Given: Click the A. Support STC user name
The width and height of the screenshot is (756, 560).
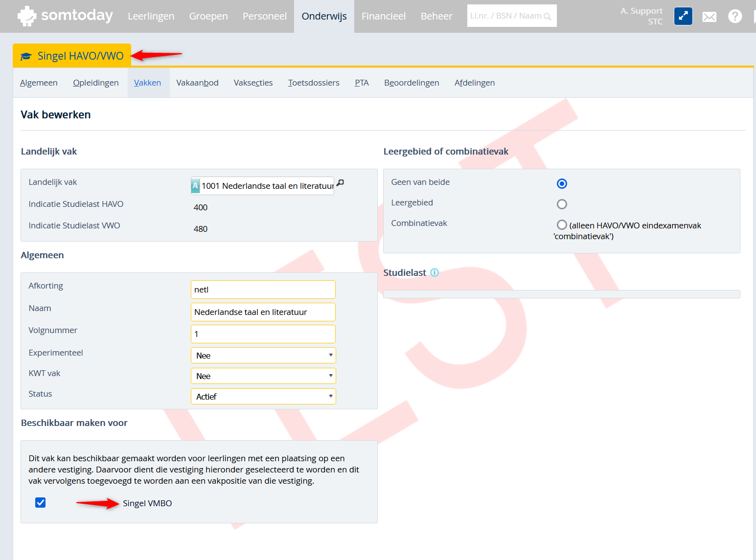Looking at the screenshot, I should [641, 16].
